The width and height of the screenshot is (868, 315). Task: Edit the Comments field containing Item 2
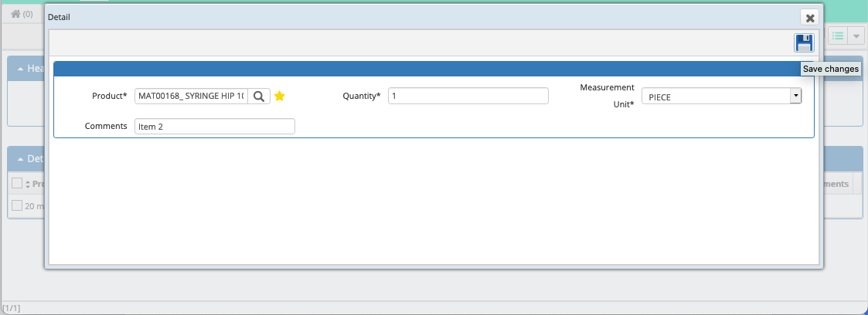(215, 126)
